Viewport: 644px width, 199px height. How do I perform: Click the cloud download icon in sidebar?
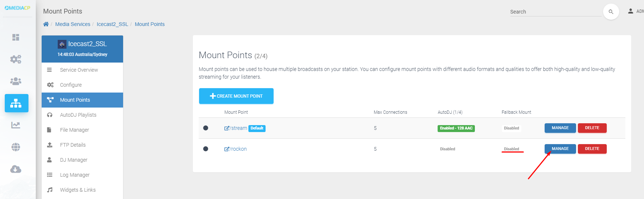pyautogui.click(x=16, y=169)
